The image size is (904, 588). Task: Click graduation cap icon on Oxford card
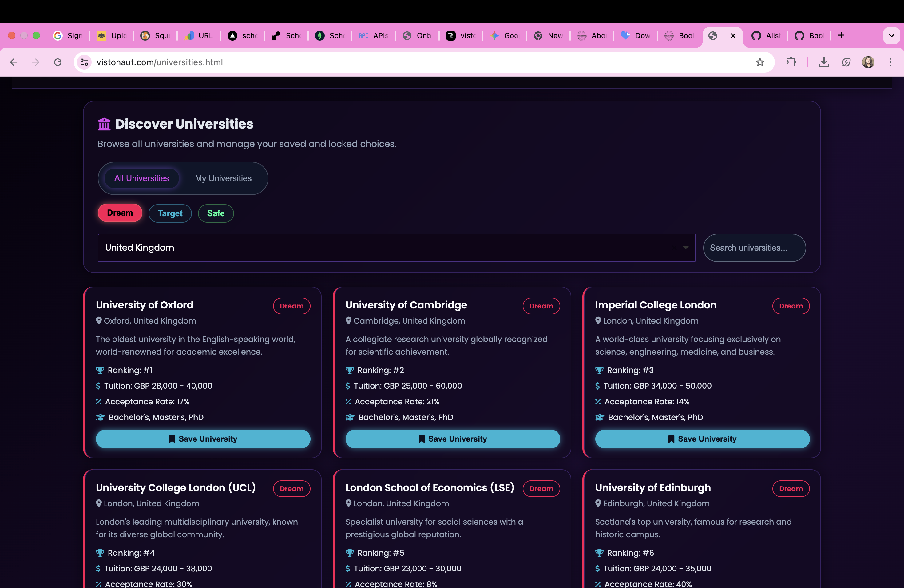pyautogui.click(x=100, y=417)
